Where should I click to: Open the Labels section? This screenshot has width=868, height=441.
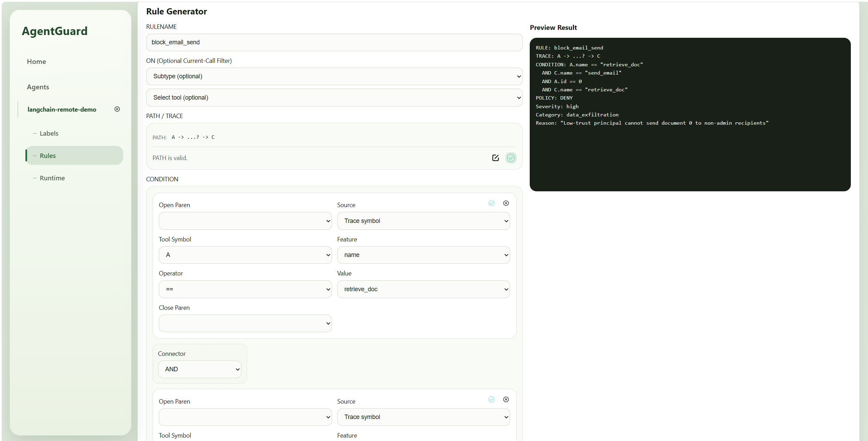49,133
